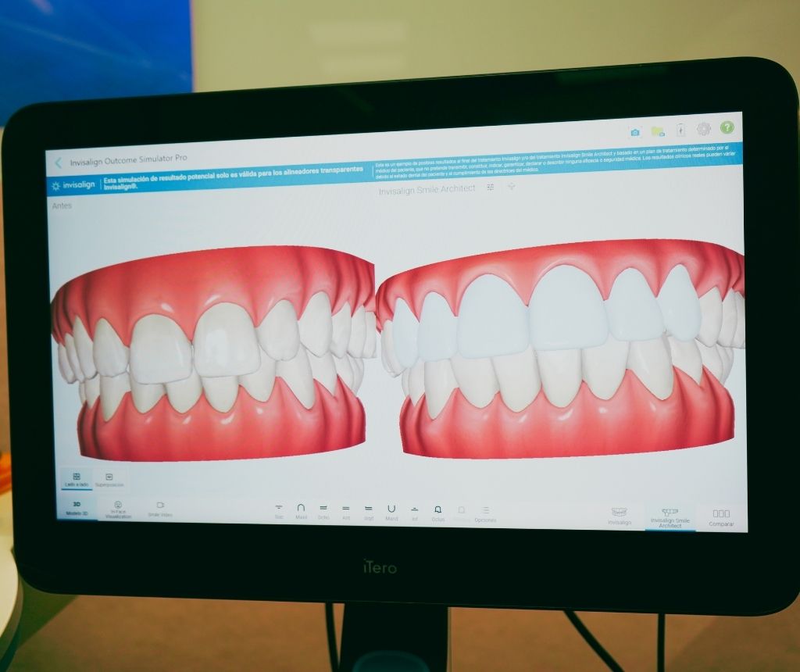The image size is (800, 672).
Task: Select the Superposición view
Action: tap(109, 480)
